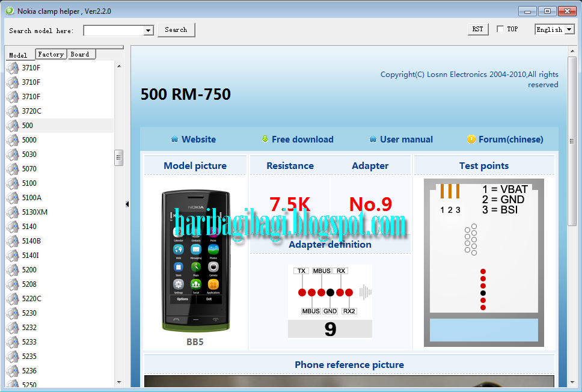Click the copyright Losnn Electronics text
Image resolution: width=582 pixels, height=392 pixels.
(469, 79)
